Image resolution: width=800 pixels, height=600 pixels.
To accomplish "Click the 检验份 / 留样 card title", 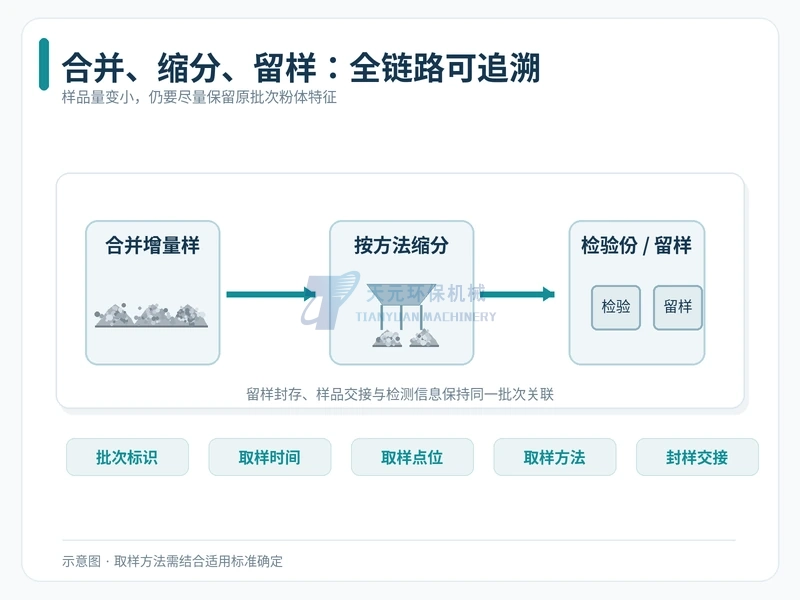I will click(x=636, y=245).
